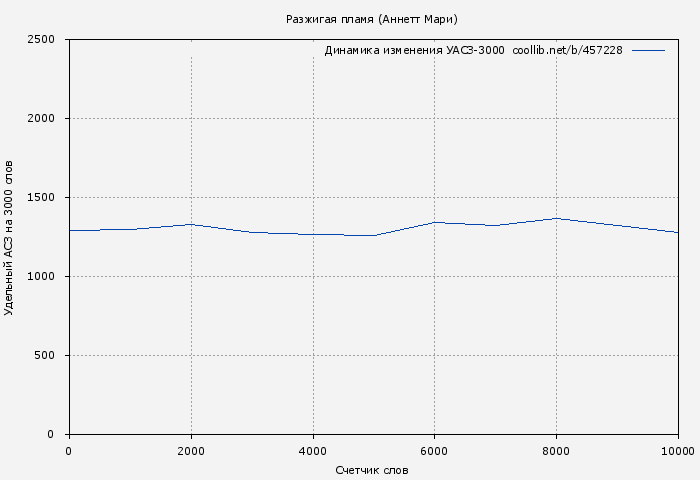Click the data line start at 0 words
700x480 pixels.
[70, 230]
